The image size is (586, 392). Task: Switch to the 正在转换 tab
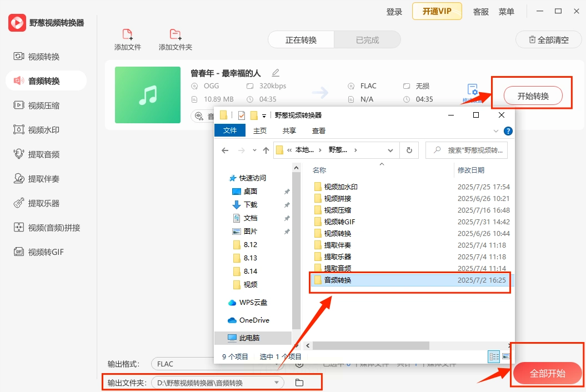click(x=301, y=40)
